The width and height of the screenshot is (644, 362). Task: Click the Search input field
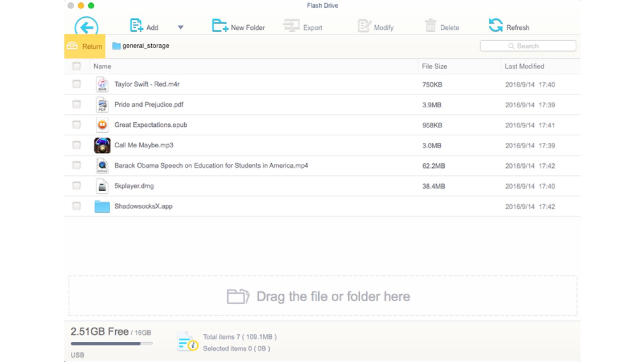coord(528,46)
